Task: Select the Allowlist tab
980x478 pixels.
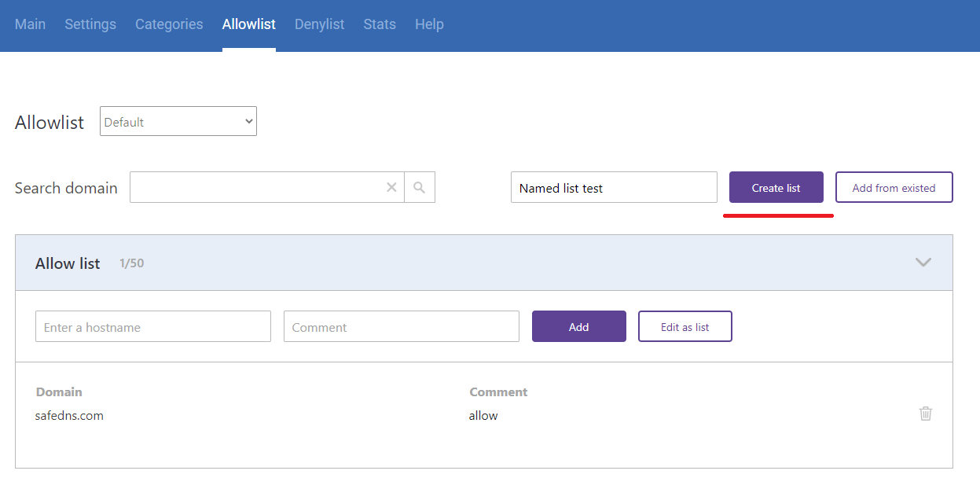Action: [249, 24]
